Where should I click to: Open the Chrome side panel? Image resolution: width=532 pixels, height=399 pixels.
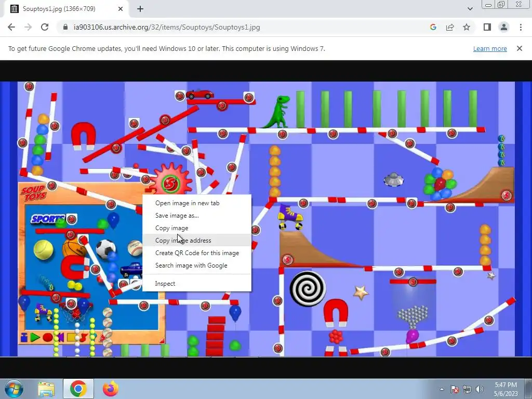(487, 27)
